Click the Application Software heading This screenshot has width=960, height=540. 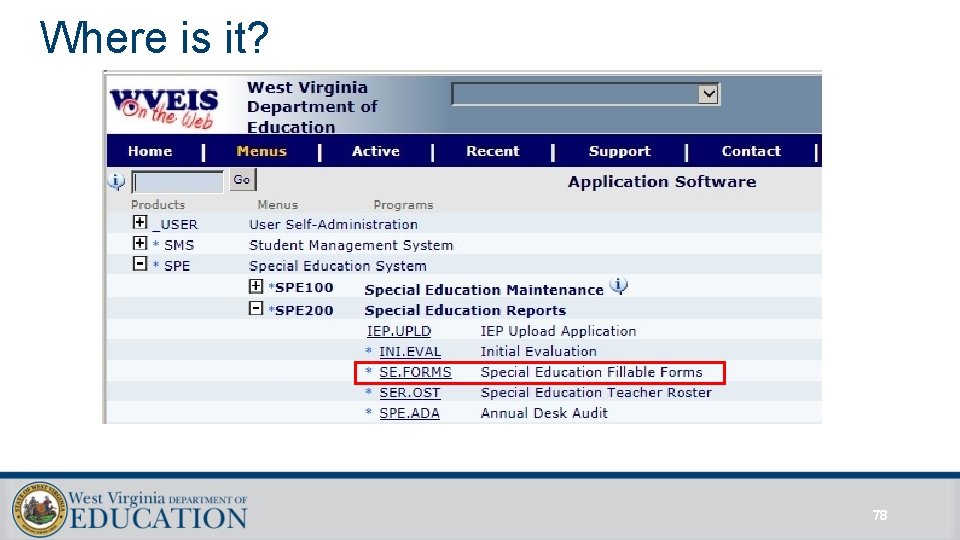(662, 182)
